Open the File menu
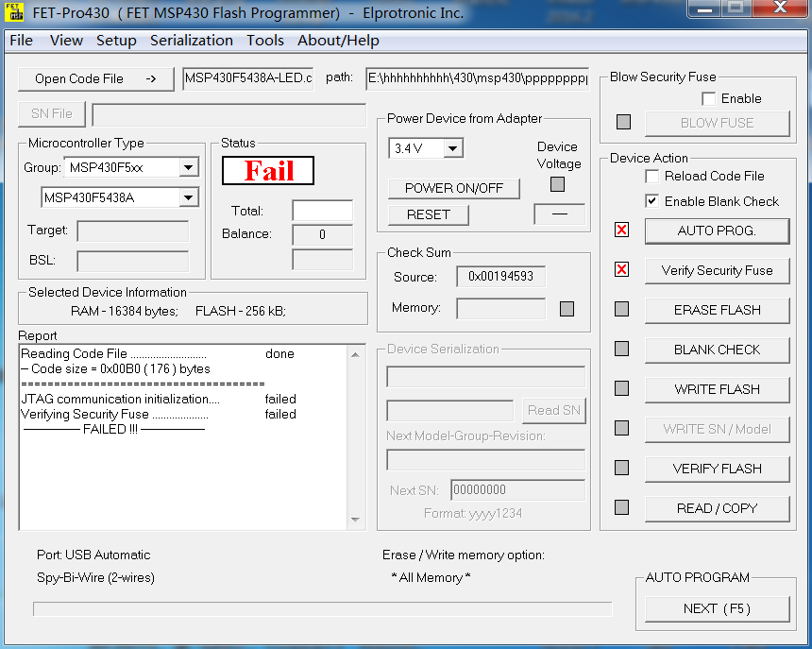 tap(21, 41)
